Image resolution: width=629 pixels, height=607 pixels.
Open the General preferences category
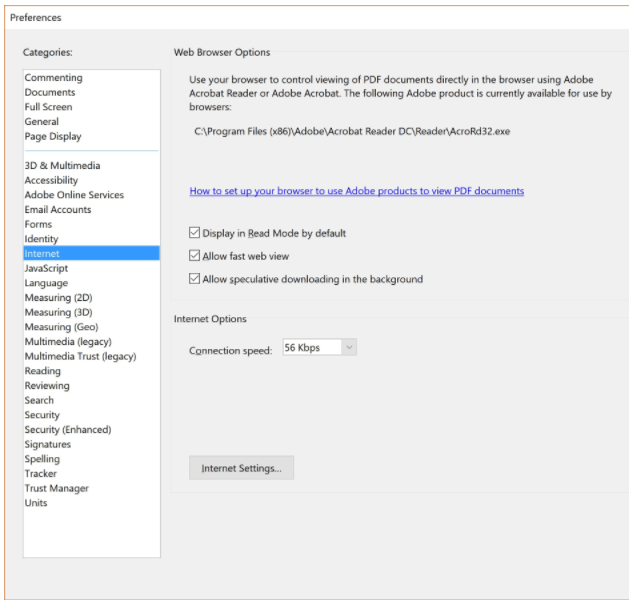tap(42, 122)
